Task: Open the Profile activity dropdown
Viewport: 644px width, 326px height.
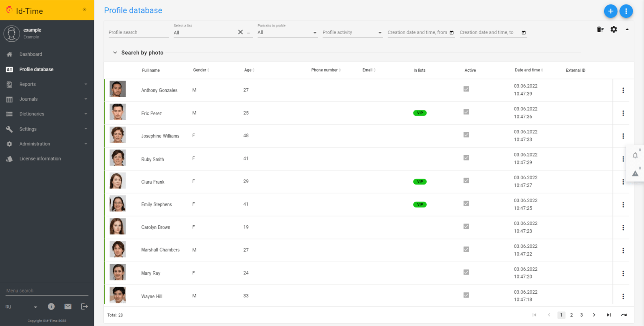Action: click(352, 33)
